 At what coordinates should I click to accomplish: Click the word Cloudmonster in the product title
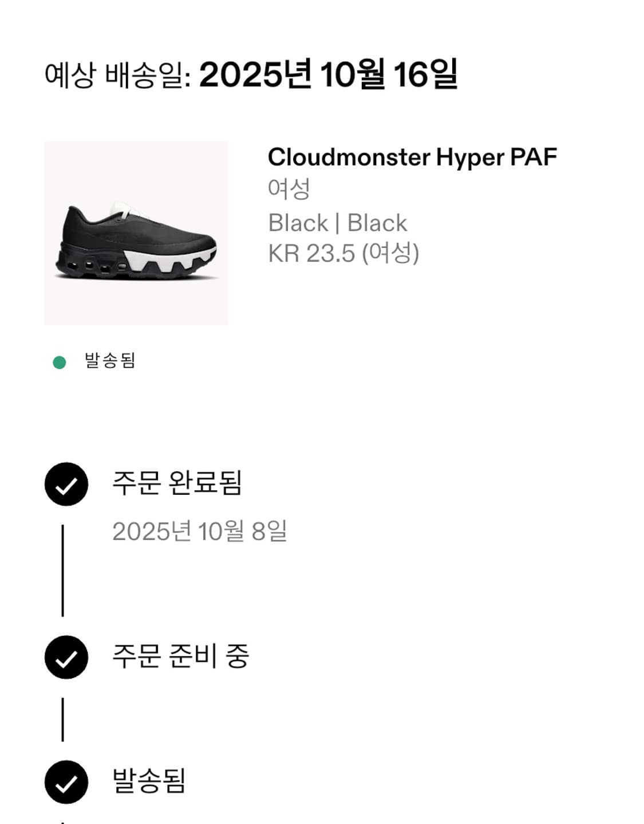click(349, 157)
